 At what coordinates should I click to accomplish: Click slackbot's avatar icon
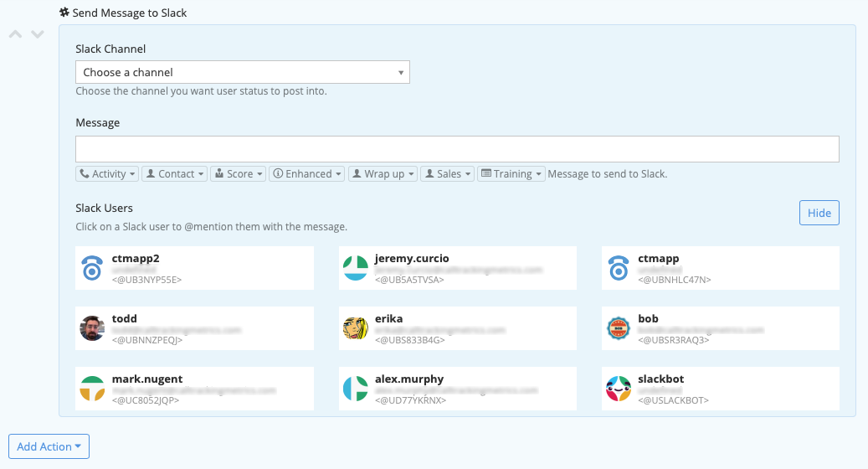[x=619, y=389]
